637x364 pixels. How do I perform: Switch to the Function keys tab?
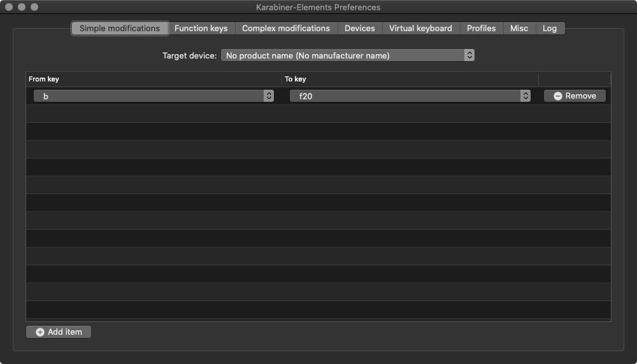201,29
